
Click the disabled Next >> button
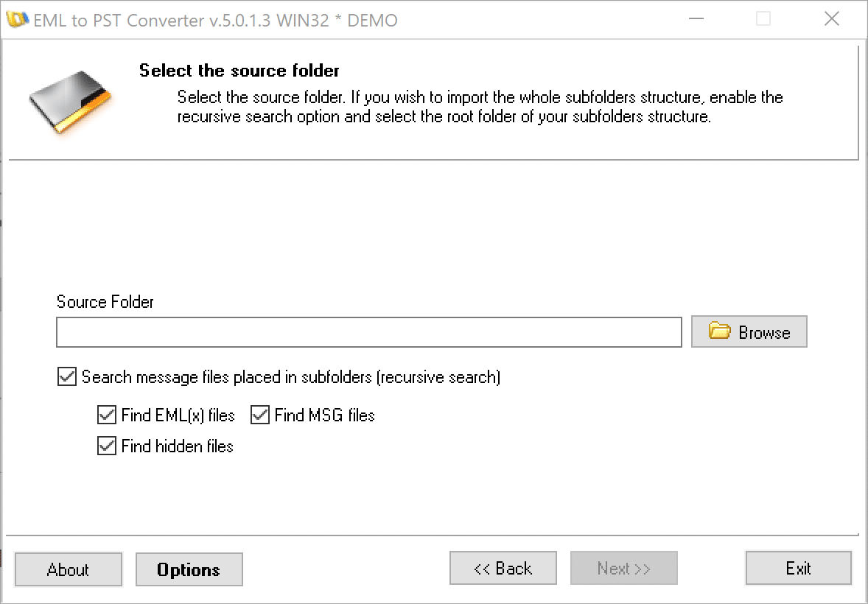point(624,568)
